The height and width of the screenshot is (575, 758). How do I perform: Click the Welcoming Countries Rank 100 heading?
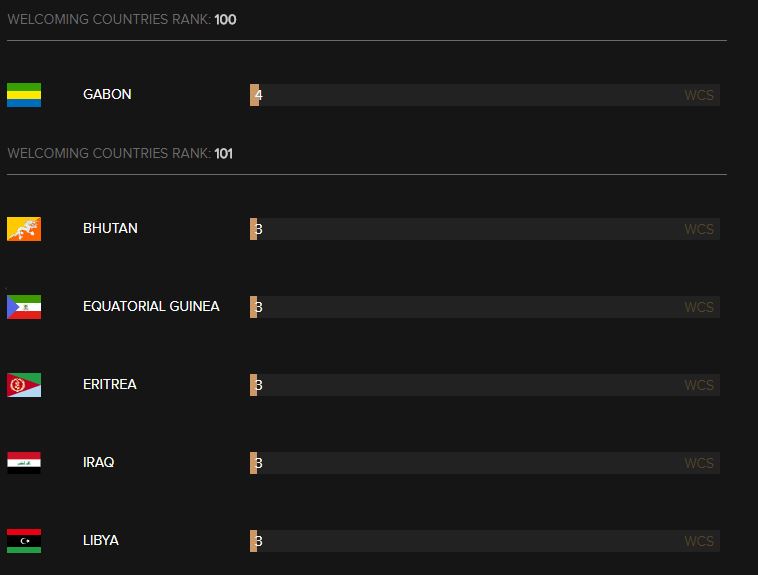122,19
